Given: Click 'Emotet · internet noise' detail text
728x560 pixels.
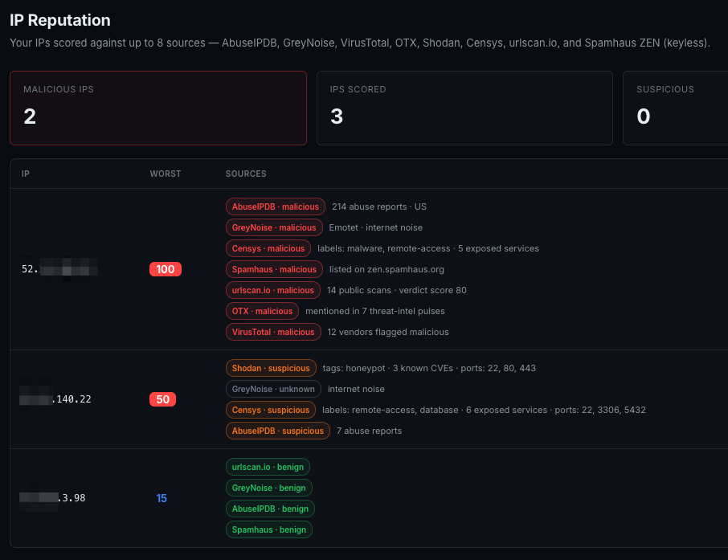Looking at the screenshot, I should 375,227.
